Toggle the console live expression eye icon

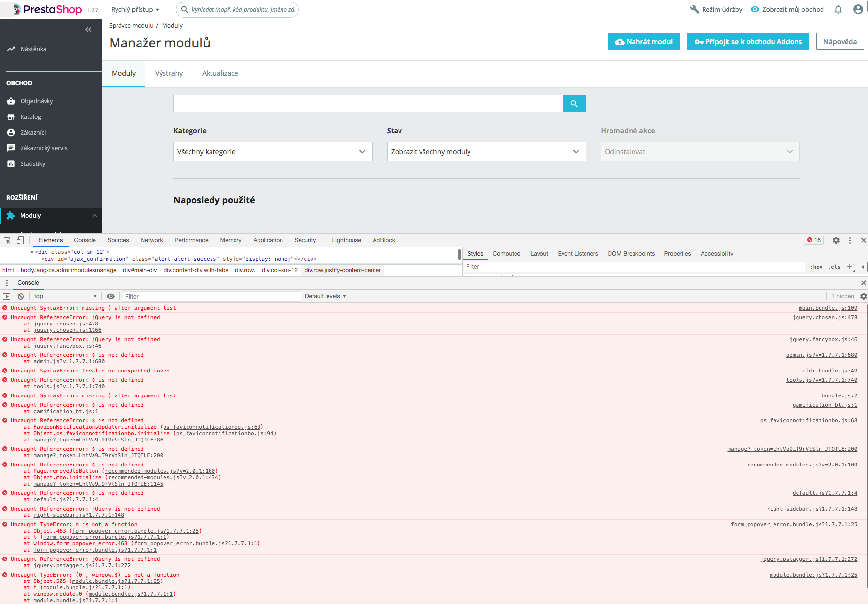point(111,296)
